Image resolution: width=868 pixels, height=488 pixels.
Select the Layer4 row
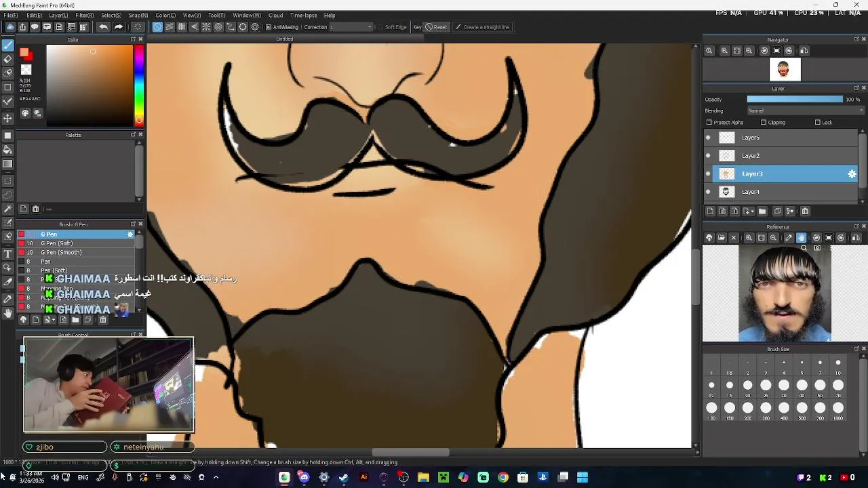click(x=782, y=192)
